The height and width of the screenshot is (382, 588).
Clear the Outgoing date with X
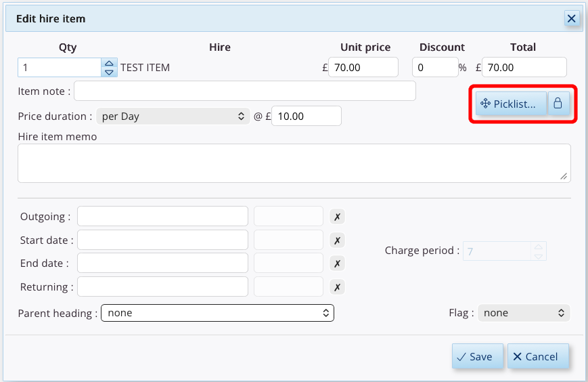coord(337,217)
